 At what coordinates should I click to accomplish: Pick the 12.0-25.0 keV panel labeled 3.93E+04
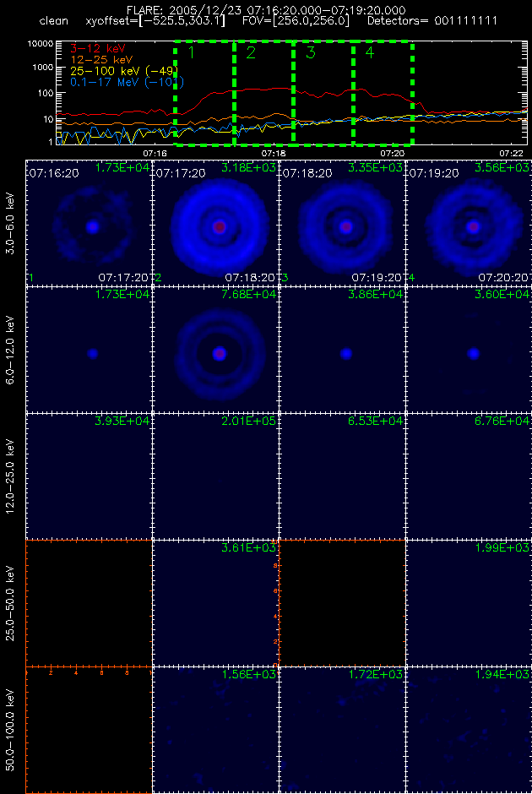[89, 476]
